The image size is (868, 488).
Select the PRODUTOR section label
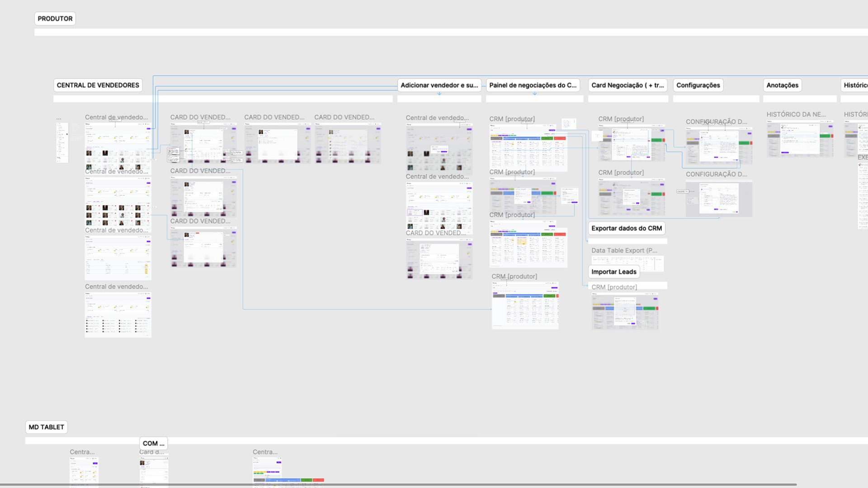pyautogui.click(x=55, y=19)
